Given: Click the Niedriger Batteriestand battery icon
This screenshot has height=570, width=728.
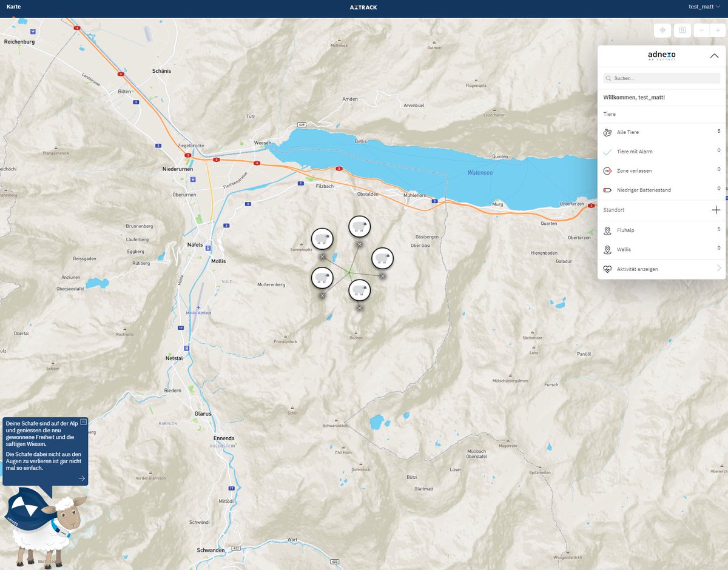Looking at the screenshot, I should click(607, 189).
